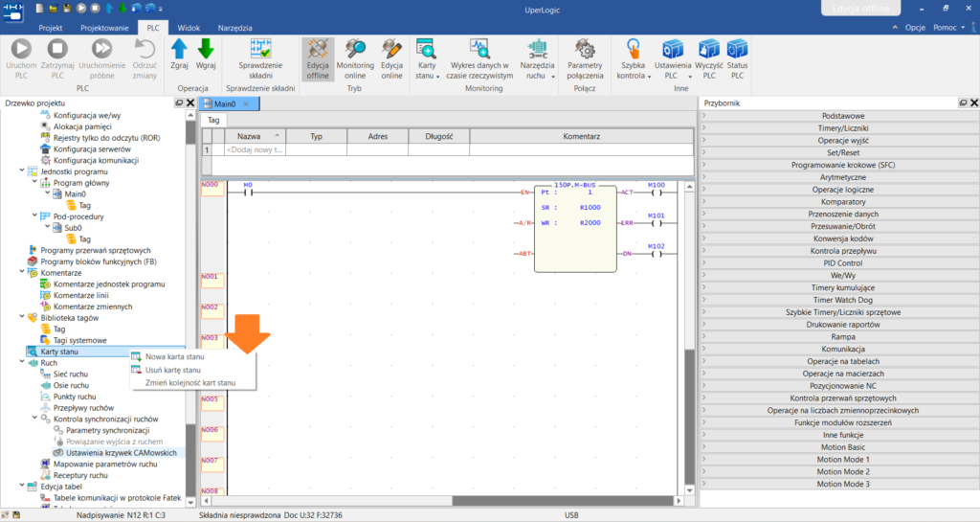Switch to Monitoring online mode
The width and height of the screenshot is (980, 522).
(355, 58)
